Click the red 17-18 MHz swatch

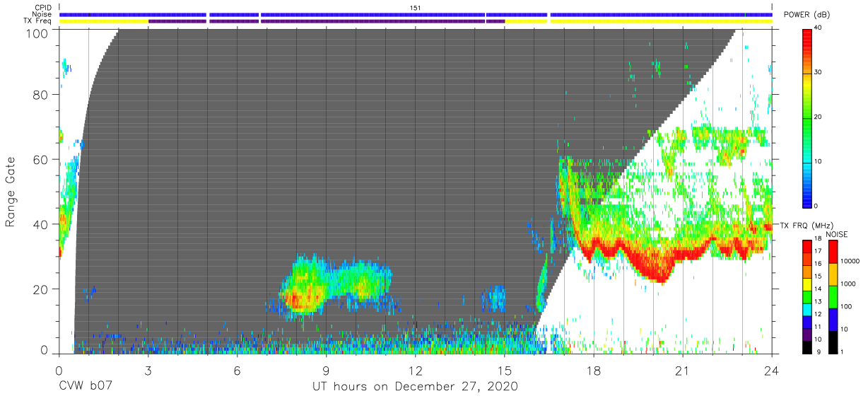(807, 247)
